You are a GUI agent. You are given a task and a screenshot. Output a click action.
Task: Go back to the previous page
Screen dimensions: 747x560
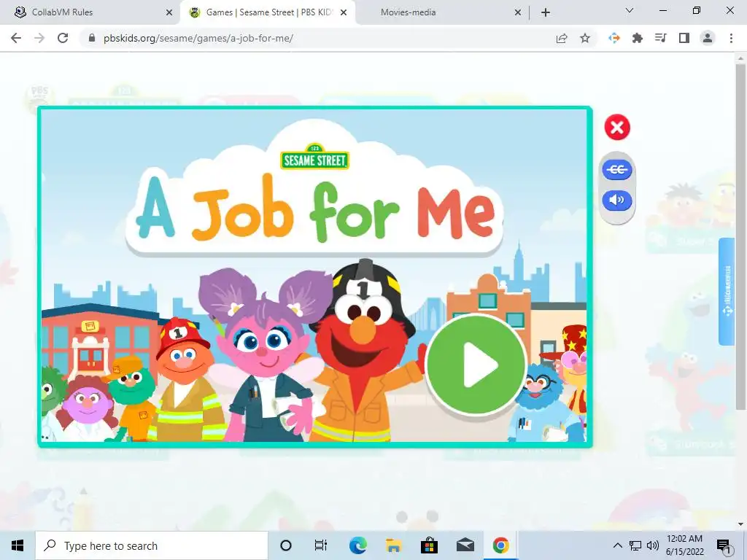coord(16,38)
